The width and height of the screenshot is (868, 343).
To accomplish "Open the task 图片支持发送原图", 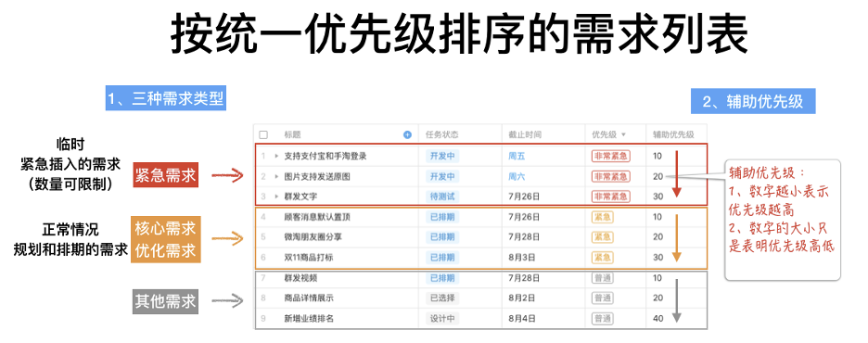I will coord(317,176).
